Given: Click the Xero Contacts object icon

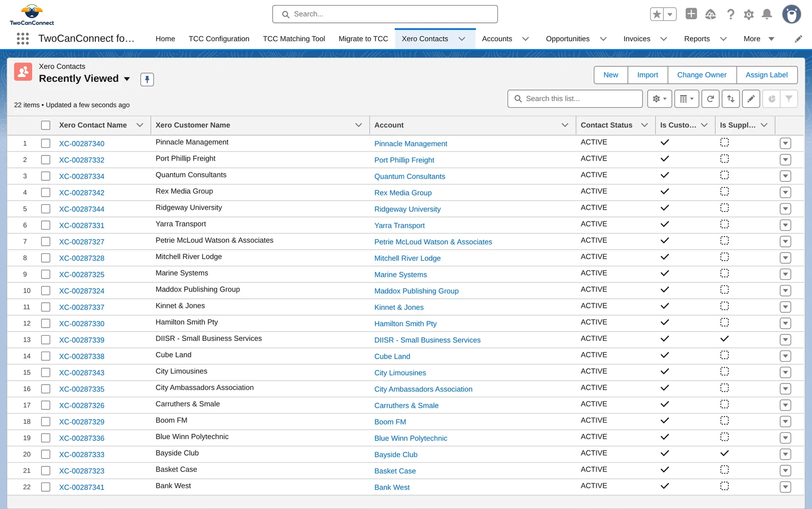Looking at the screenshot, I should pyautogui.click(x=23, y=72).
